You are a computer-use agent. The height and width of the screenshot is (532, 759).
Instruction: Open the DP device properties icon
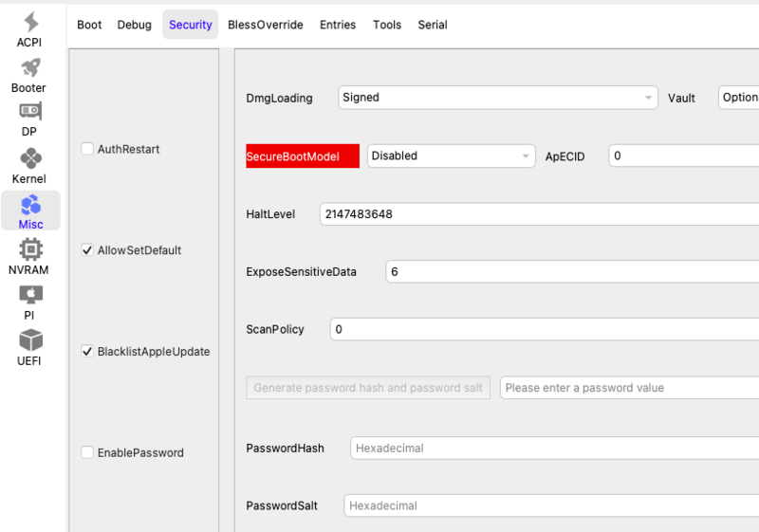30,112
